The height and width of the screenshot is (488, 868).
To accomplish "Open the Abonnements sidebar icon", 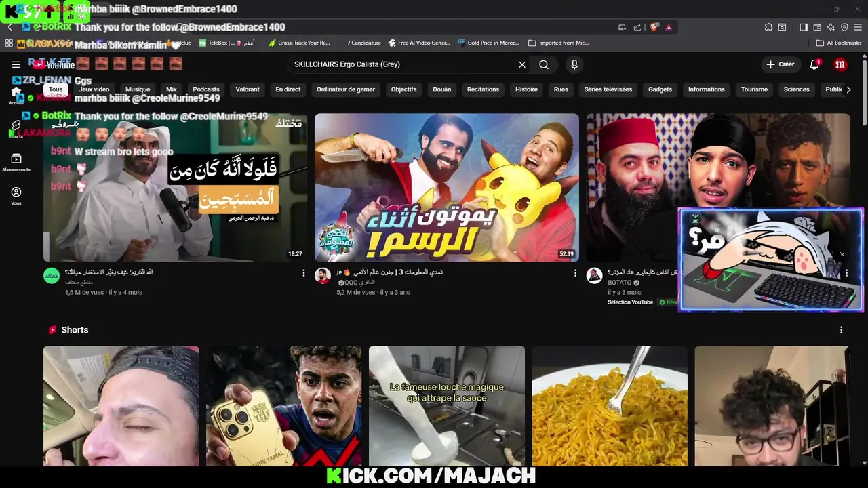I will pos(16,162).
